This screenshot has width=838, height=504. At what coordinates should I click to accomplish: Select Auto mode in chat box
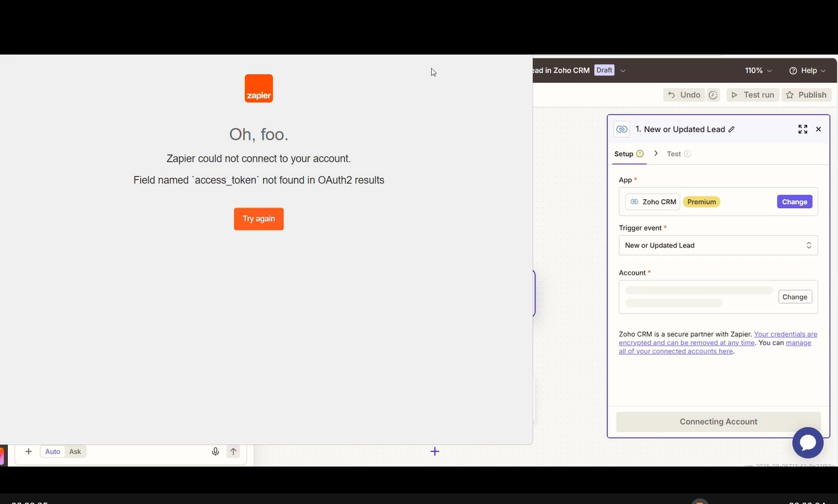coord(53,451)
